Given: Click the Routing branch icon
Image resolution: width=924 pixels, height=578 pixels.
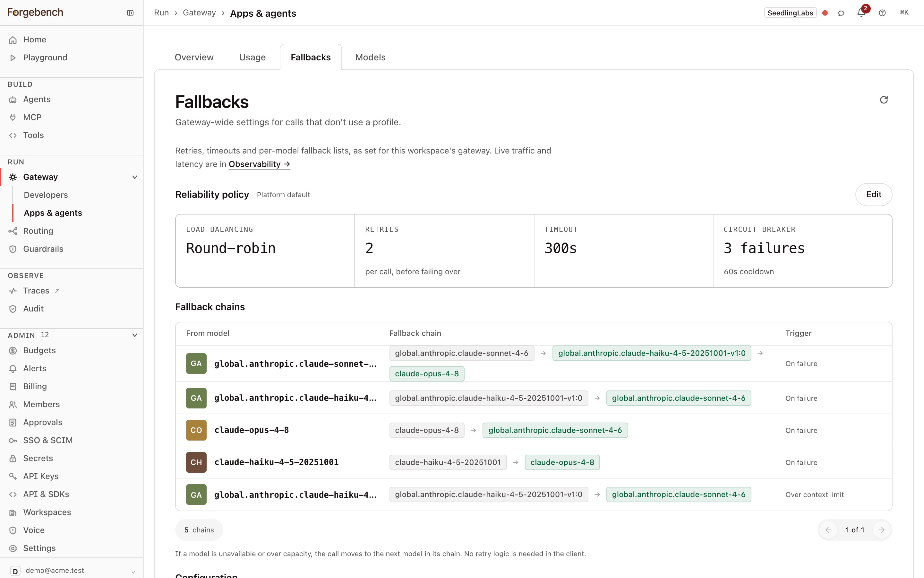Looking at the screenshot, I should tap(13, 231).
